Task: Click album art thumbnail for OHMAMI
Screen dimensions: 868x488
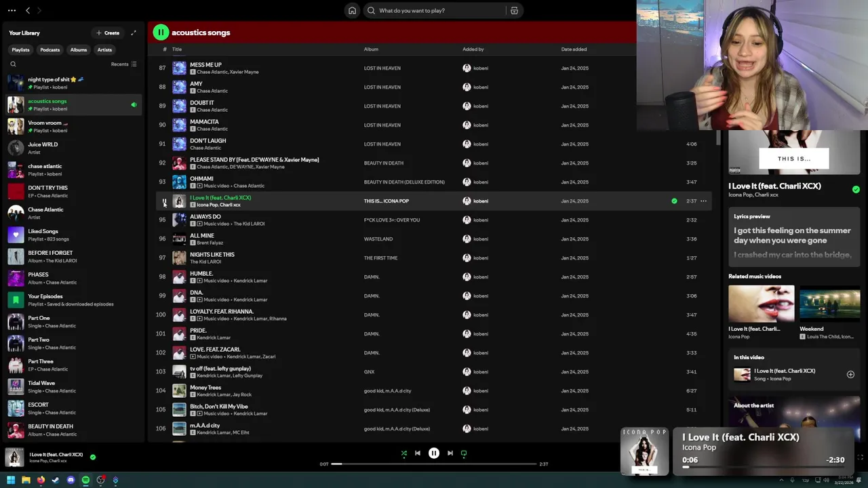Action: click(x=179, y=182)
